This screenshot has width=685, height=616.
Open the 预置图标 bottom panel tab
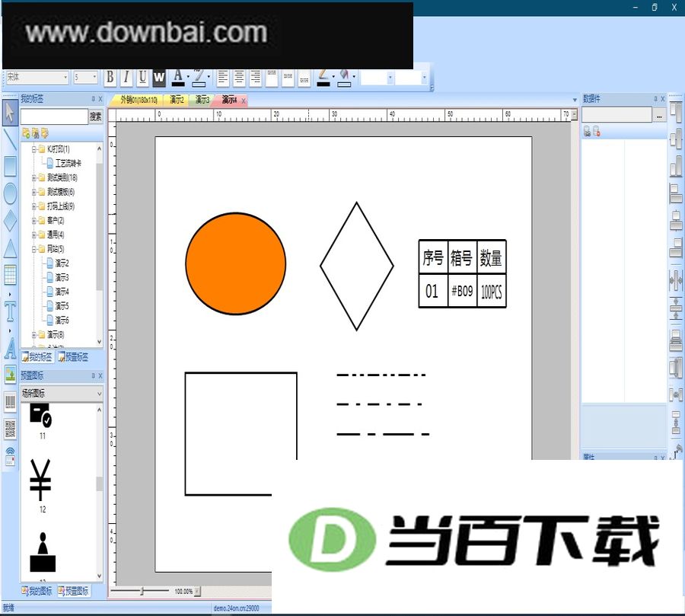(x=73, y=591)
